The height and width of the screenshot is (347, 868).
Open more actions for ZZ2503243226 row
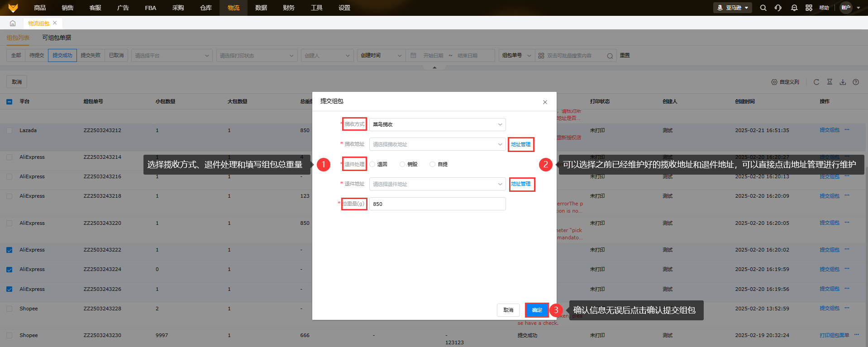847,289
